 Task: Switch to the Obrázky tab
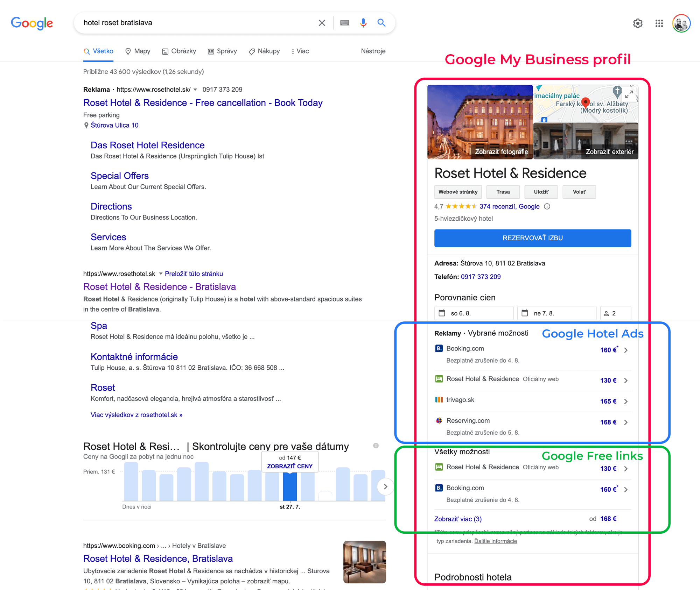[179, 51]
